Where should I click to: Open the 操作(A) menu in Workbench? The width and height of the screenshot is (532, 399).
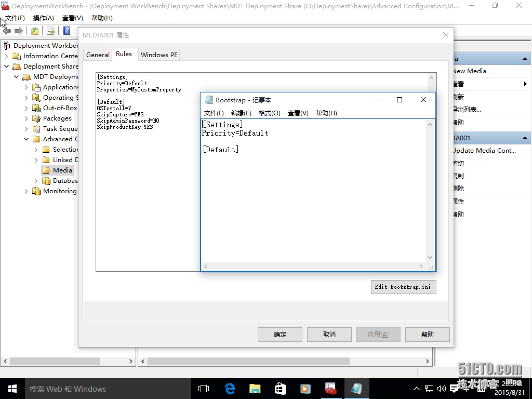click(x=44, y=18)
